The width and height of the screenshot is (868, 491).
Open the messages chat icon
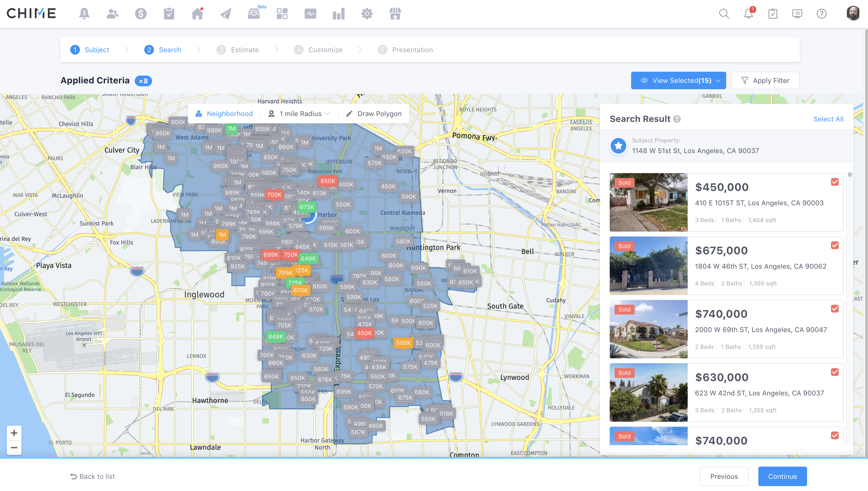point(797,14)
